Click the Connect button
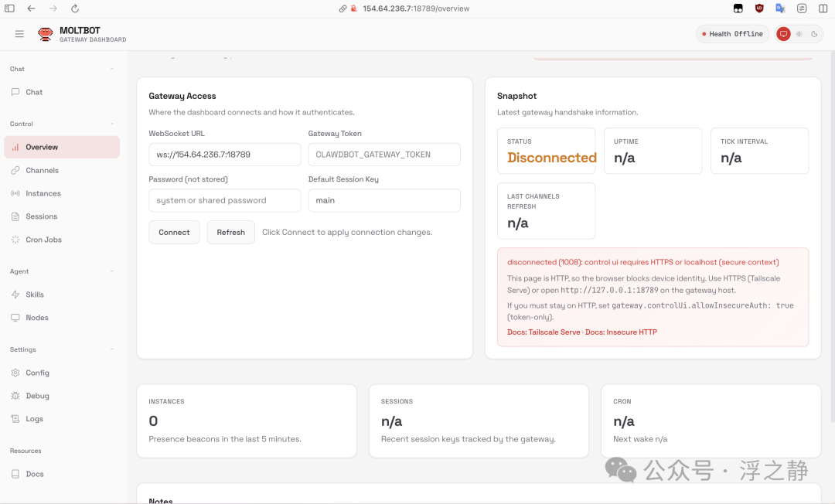835x504 pixels. click(x=174, y=233)
